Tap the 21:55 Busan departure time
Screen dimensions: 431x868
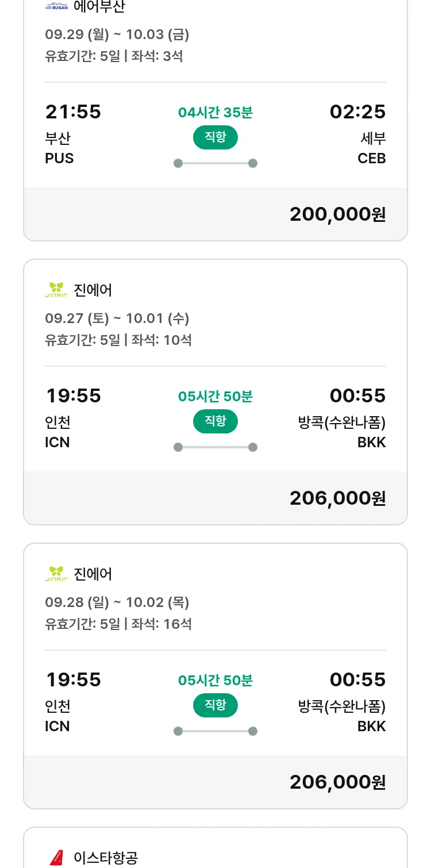point(73,112)
